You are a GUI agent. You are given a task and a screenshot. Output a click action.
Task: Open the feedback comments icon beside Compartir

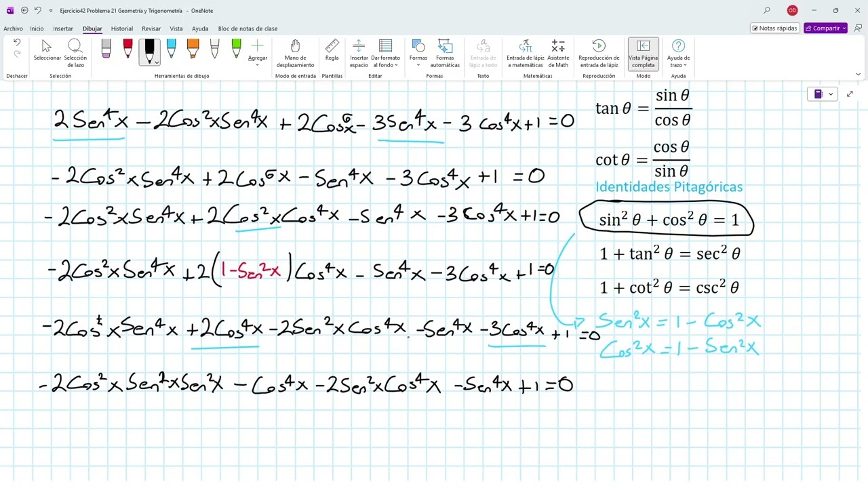point(858,28)
